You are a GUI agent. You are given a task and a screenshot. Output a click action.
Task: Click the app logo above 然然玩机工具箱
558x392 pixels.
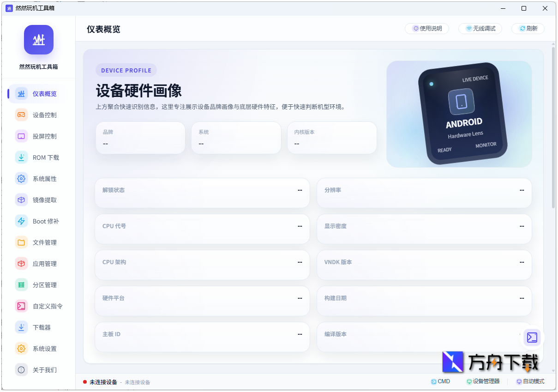pyautogui.click(x=39, y=40)
